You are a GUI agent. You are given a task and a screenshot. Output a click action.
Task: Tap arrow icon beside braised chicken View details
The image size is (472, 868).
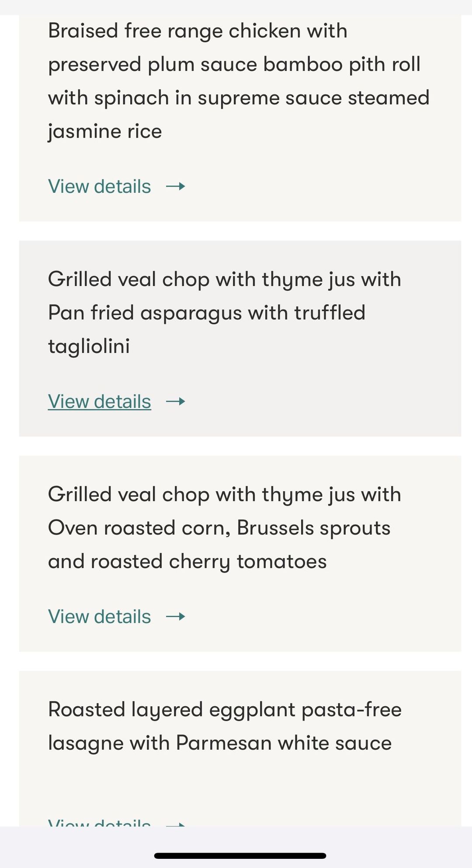(176, 187)
